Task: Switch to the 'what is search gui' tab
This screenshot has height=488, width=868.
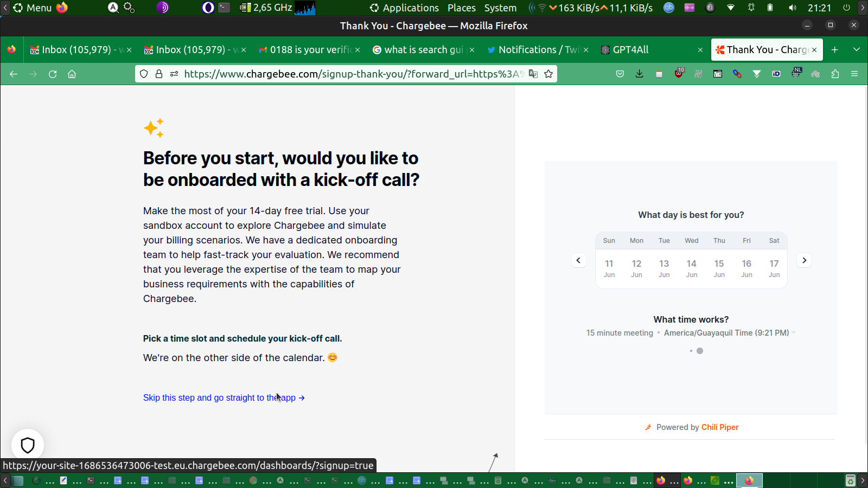Action: [423, 50]
